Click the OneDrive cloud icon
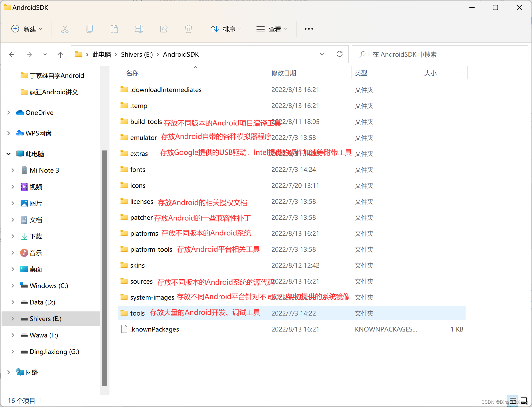This screenshot has height=407, width=532. pyautogui.click(x=20, y=113)
